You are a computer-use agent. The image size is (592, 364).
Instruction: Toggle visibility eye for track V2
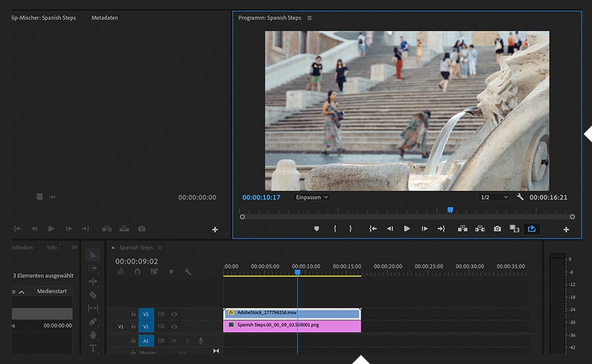pyautogui.click(x=174, y=314)
